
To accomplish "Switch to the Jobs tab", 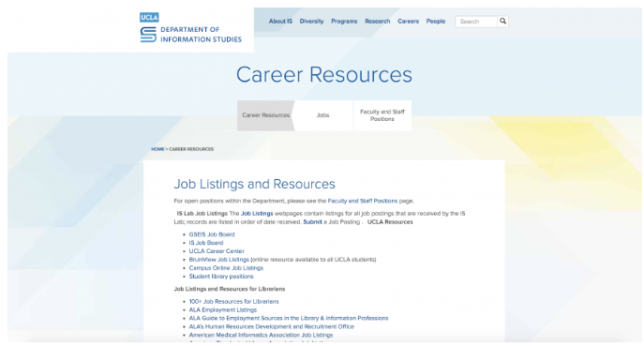I will (323, 115).
